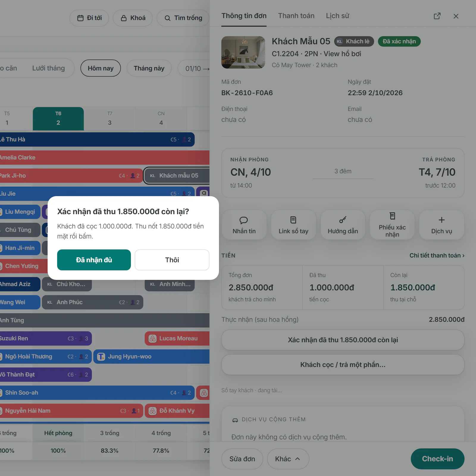Select the Tháng này filter toggle
This screenshot has width=476, height=476.
pos(149,68)
